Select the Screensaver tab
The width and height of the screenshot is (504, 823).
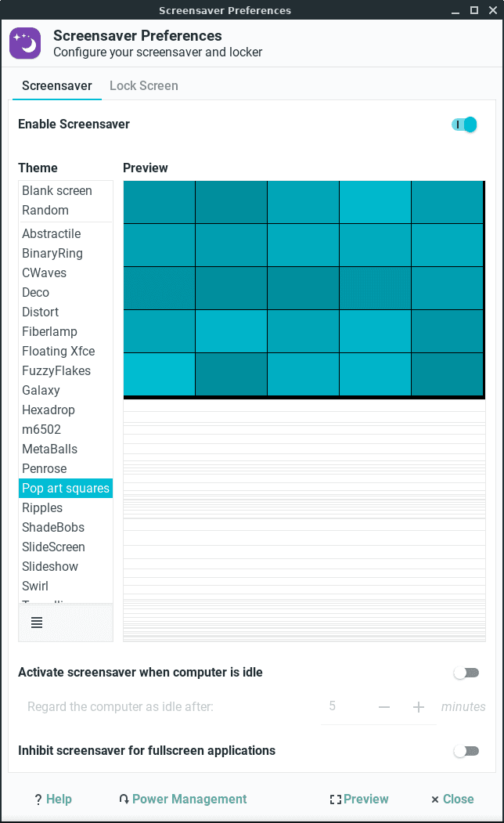56,85
